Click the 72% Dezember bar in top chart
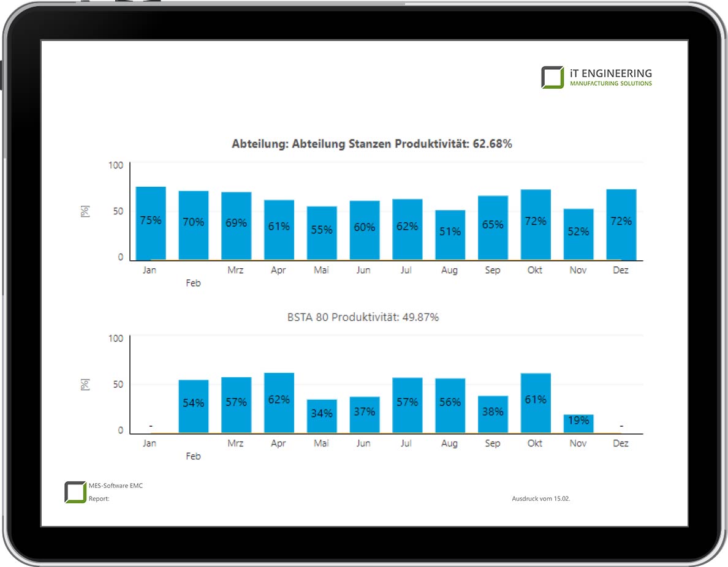This screenshot has width=728, height=567. pos(621,224)
